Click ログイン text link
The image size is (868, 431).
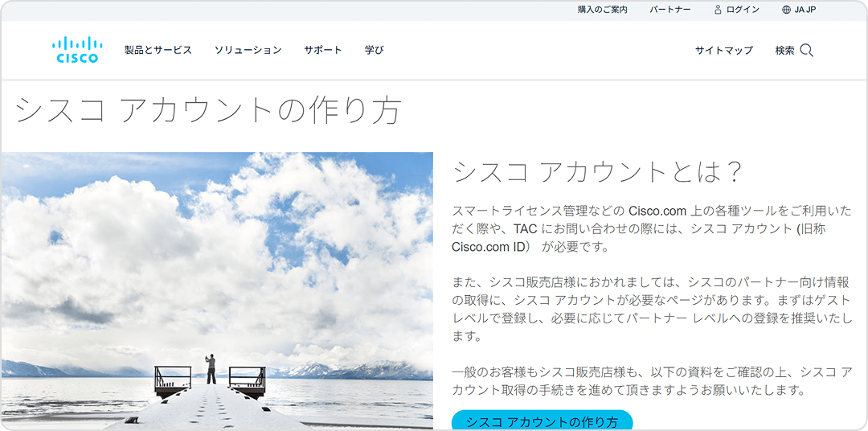tap(743, 10)
